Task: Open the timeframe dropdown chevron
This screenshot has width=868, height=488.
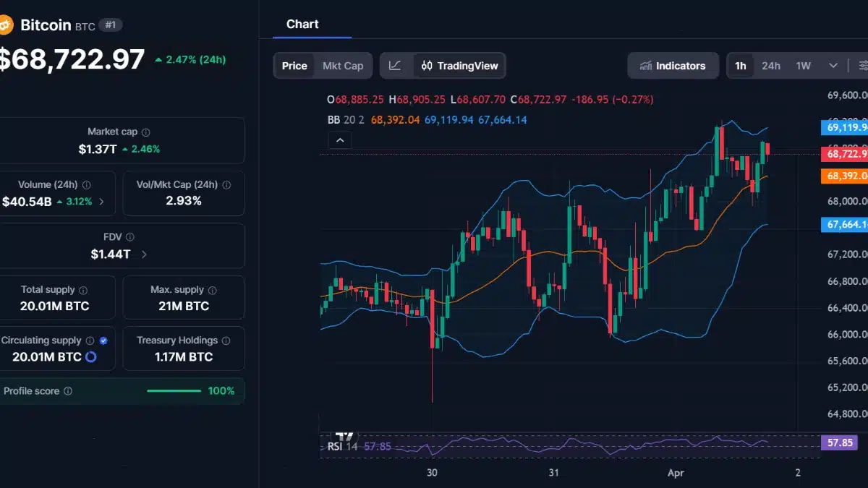Action: pyautogui.click(x=833, y=65)
